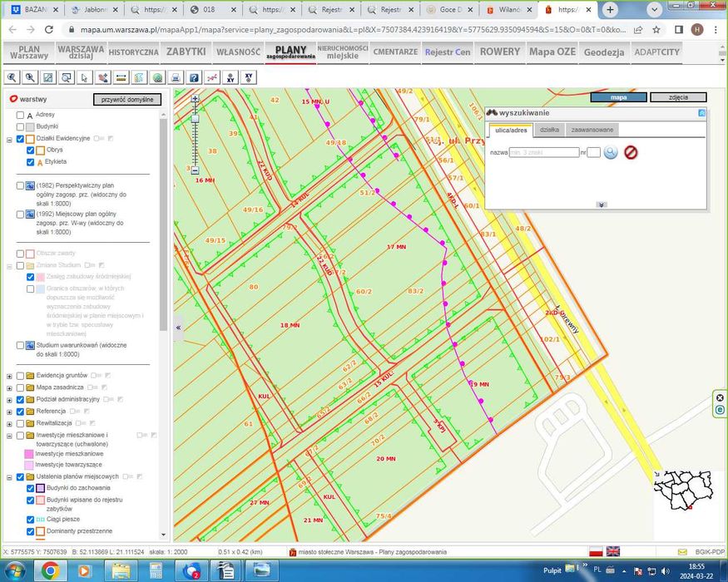Image resolution: width=728 pixels, height=582 pixels.
Task: Reload the page in browser
Action: click(x=49, y=30)
